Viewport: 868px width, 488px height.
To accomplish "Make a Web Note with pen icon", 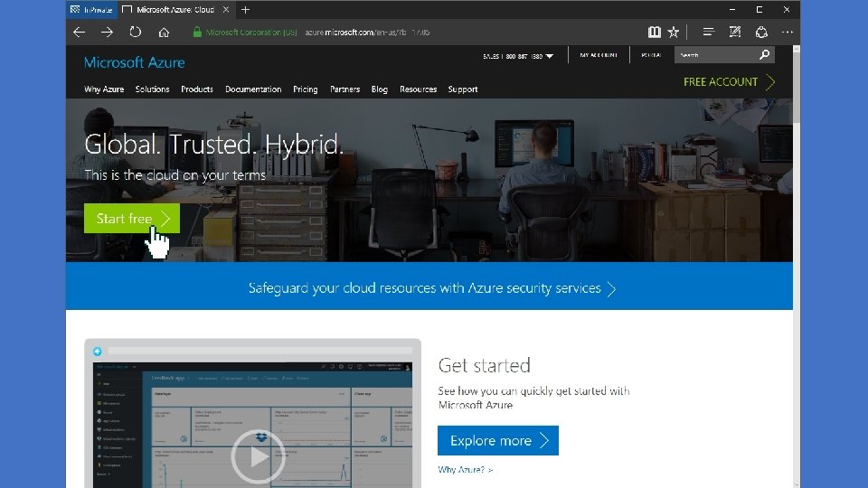I will [734, 33].
